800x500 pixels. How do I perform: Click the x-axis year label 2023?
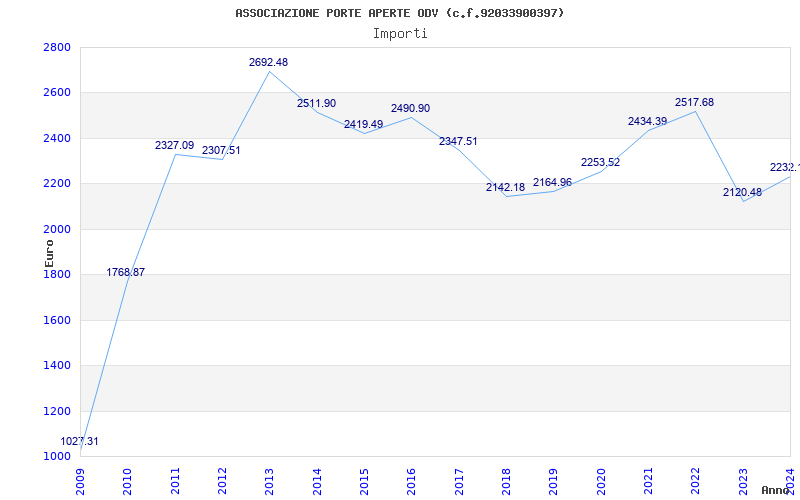[743, 482]
